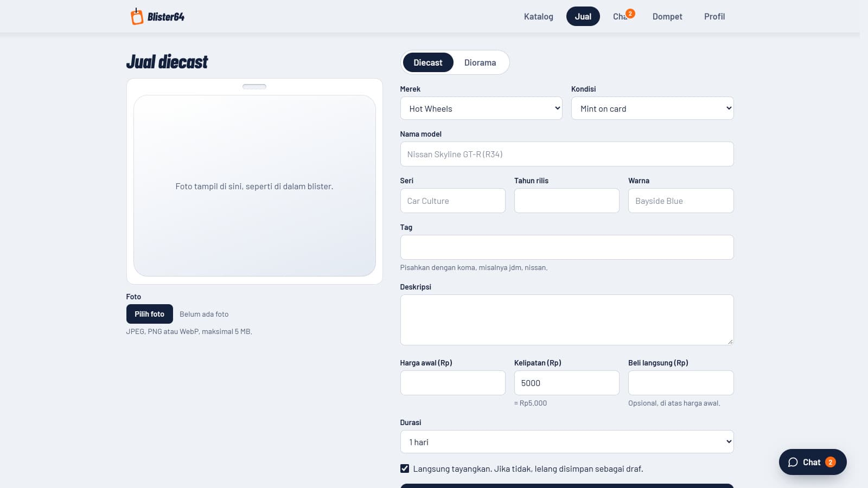868x488 pixels.
Task: Click into the Seri field
Action: click(453, 201)
